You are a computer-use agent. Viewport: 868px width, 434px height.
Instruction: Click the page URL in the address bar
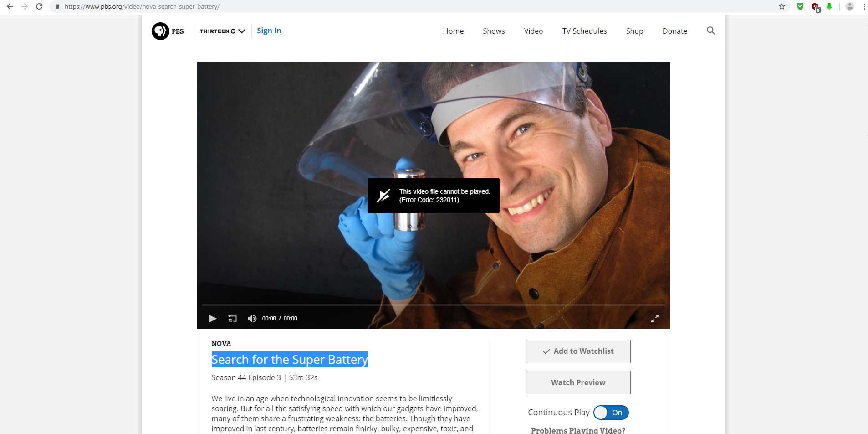click(141, 6)
